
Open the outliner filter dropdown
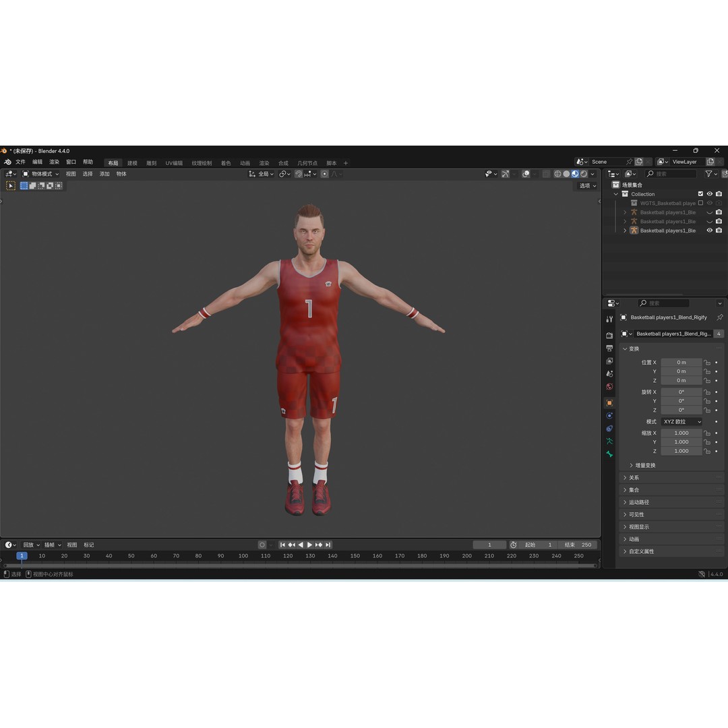click(711, 174)
